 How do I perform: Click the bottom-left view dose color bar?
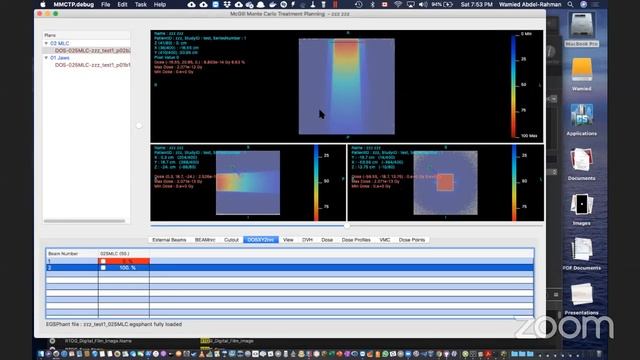point(316,183)
